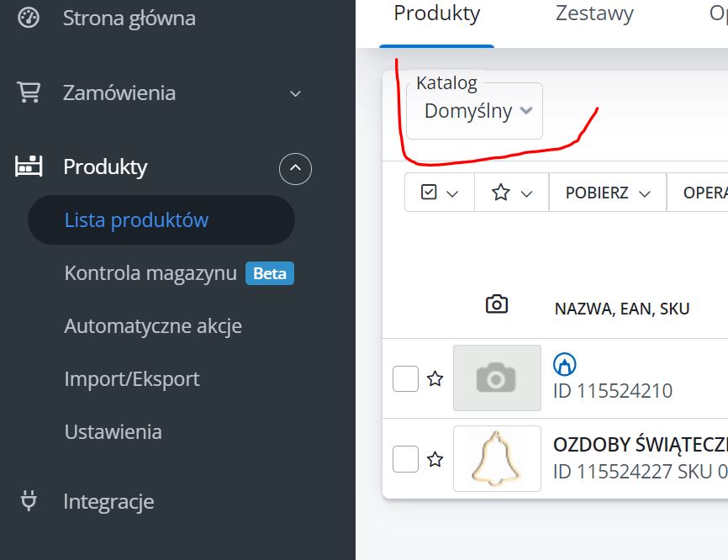Viewport: 728px width, 560px height.
Task: Switch to the Zestawy tab
Action: pyautogui.click(x=594, y=13)
